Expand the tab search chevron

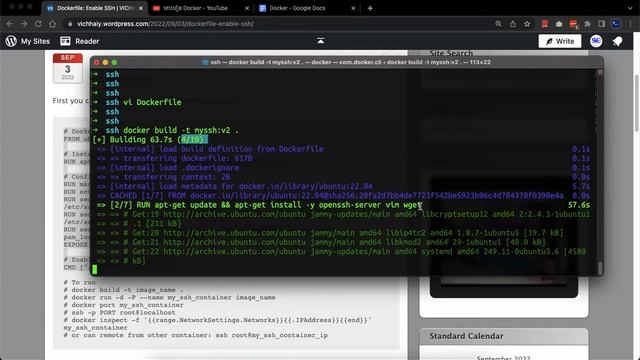point(630,8)
